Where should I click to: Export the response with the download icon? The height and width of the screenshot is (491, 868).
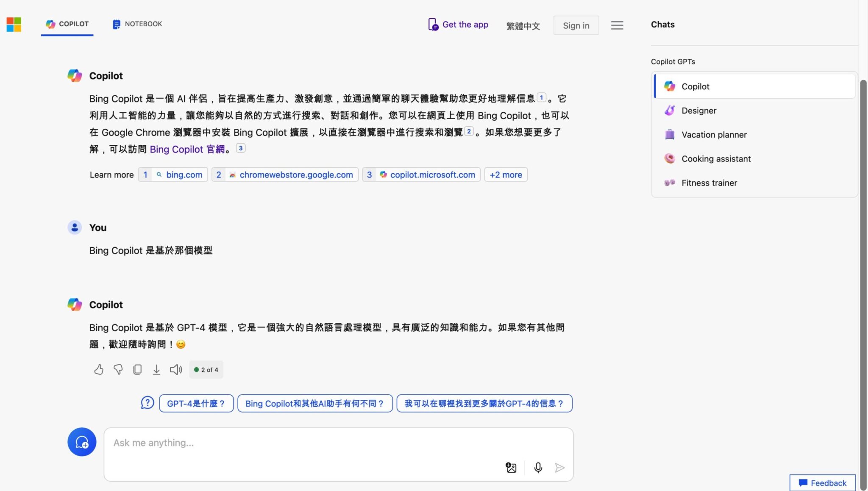(x=156, y=369)
